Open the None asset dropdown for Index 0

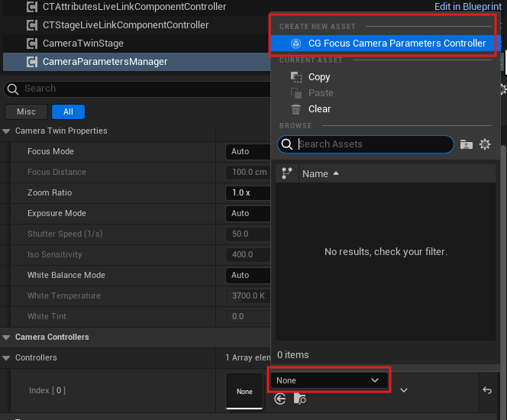tap(328, 380)
